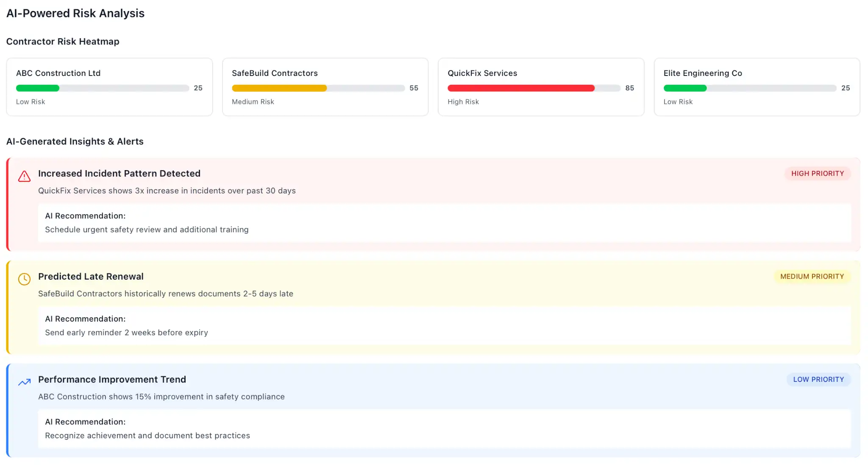Click Low Risk label under ABC Construction

tap(31, 102)
